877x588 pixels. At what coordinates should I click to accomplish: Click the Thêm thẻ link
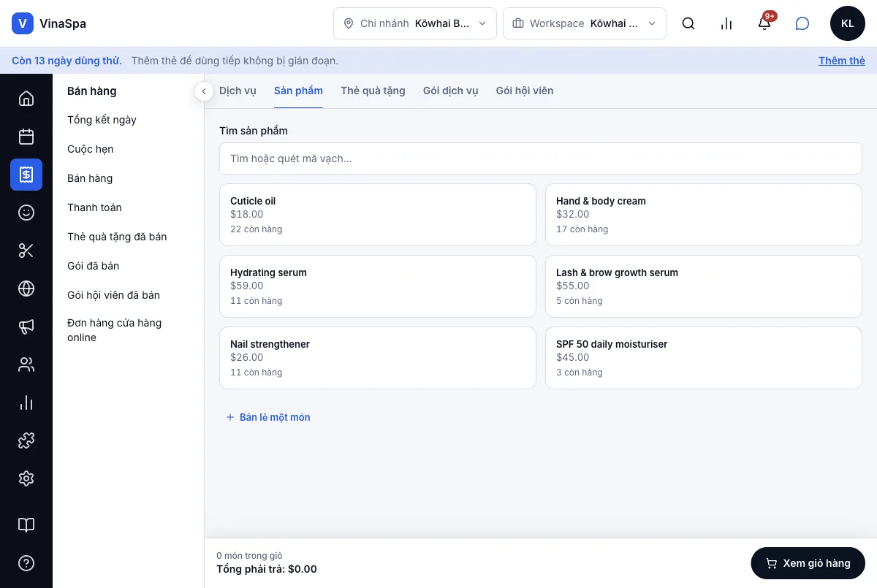click(842, 61)
